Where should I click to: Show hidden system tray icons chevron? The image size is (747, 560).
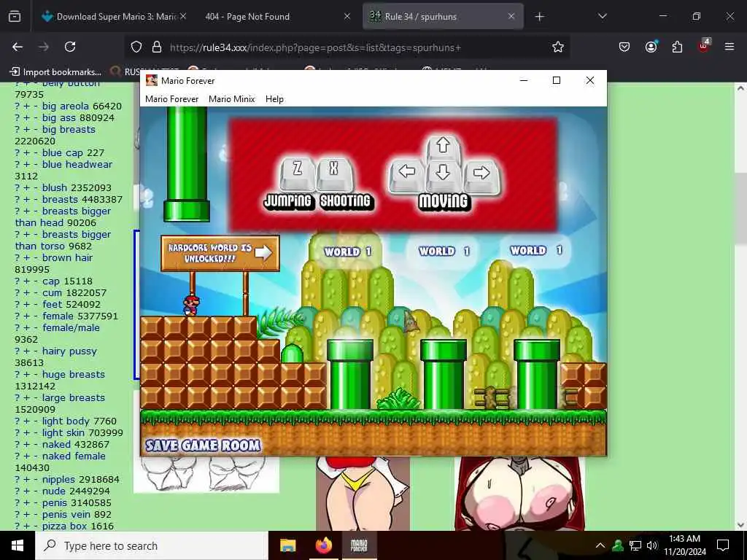click(x=600, y=545)
